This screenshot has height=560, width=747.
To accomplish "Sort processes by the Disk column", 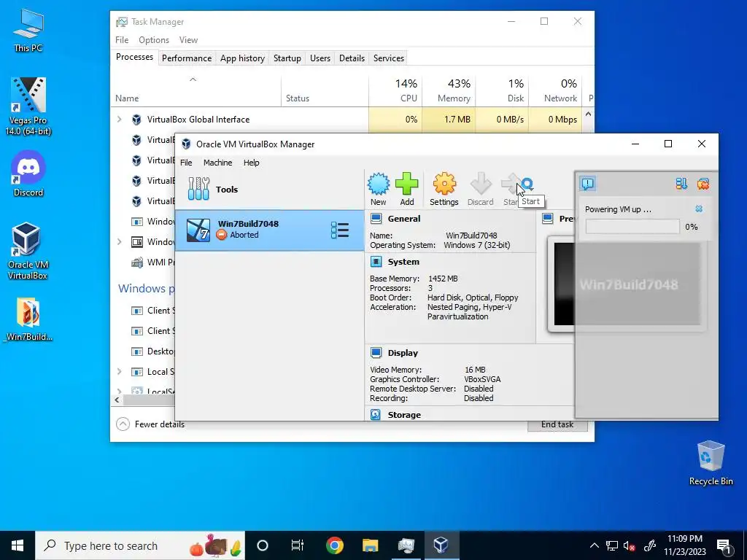I will pyautogui.click(x=502, y=90).
